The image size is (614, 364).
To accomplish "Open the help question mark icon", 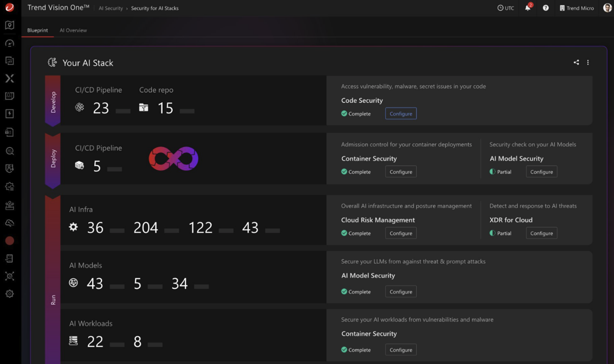I will click(545, 8).
